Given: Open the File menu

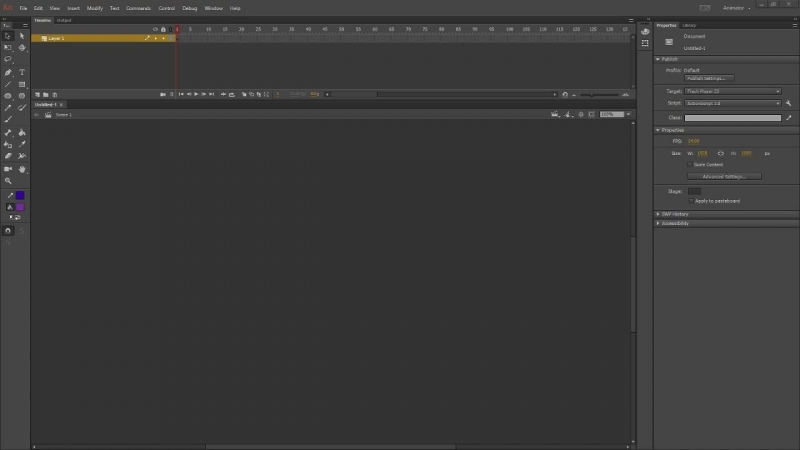Looking at the screenshot, I should pyautogui.click(x=23, y=8).
